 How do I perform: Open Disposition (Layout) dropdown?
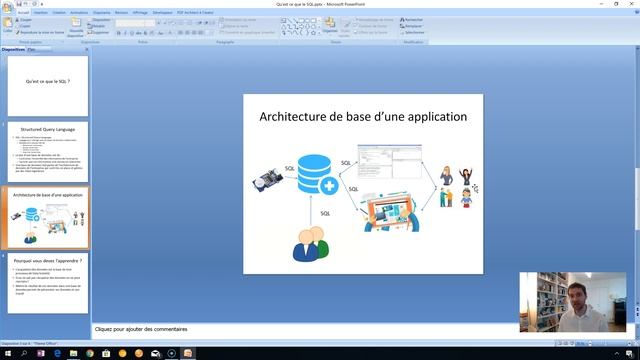click(x=99, y=20)
